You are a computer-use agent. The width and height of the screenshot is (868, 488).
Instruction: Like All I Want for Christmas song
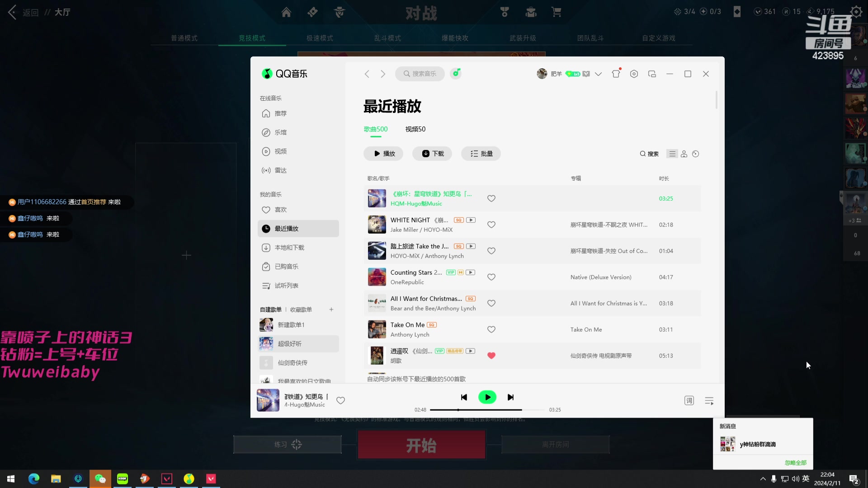[491, 303]
